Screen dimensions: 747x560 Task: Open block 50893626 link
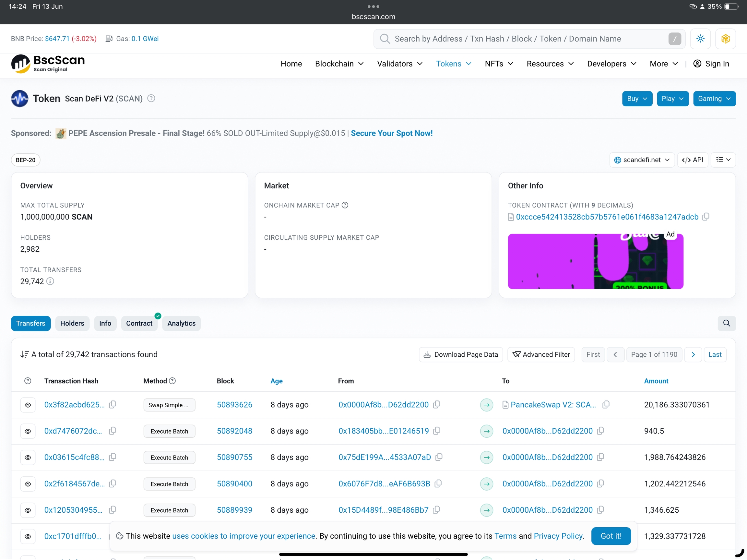pos(234,405)
